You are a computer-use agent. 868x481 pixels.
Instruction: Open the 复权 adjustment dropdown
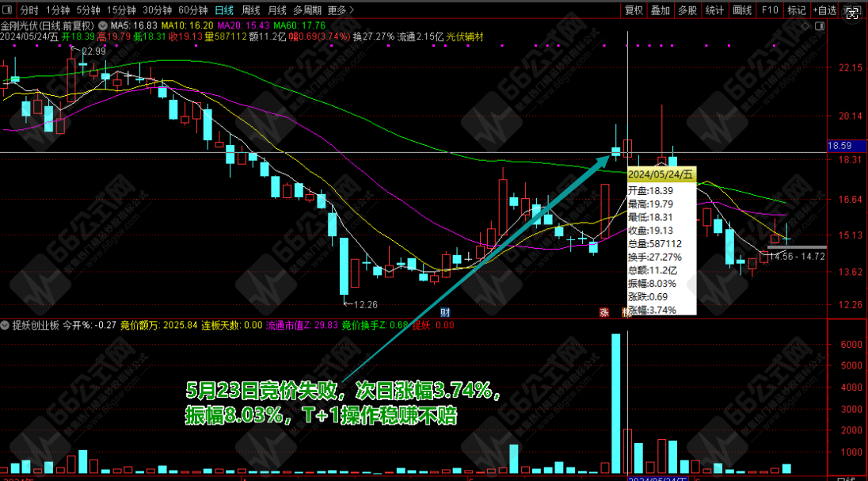(634, 10)
